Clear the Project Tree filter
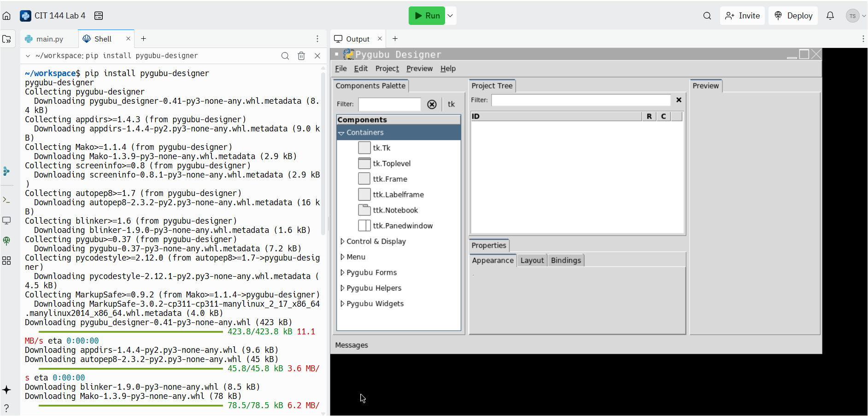The image size is (868, 416). point(679,100)
